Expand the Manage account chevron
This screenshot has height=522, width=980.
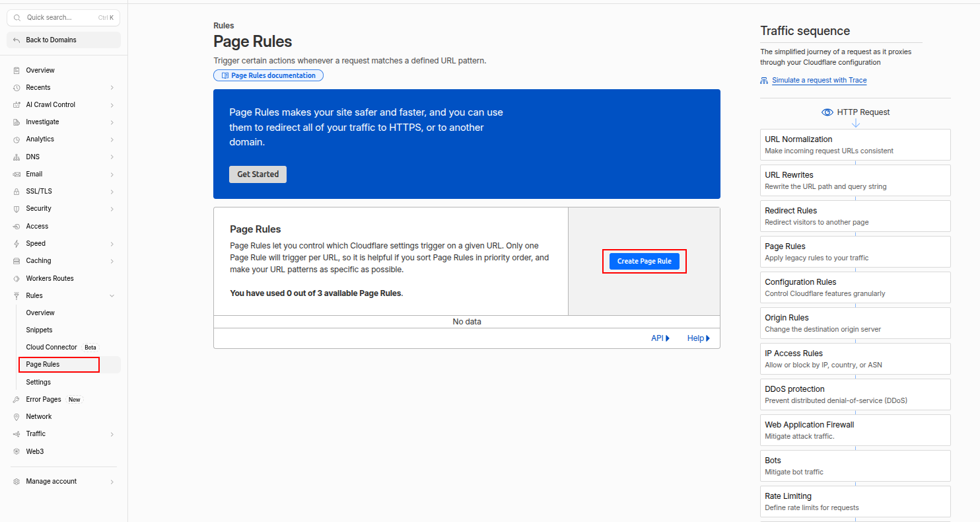(112, 482)
